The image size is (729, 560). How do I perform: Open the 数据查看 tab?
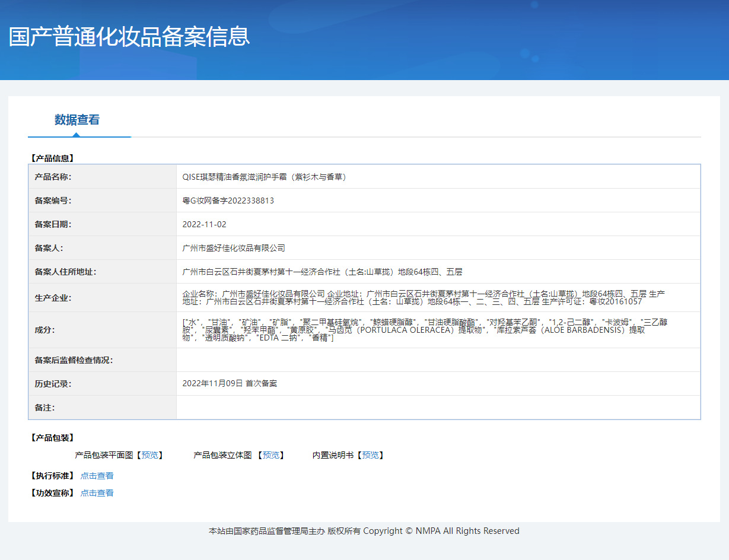(x=77, y=120)
